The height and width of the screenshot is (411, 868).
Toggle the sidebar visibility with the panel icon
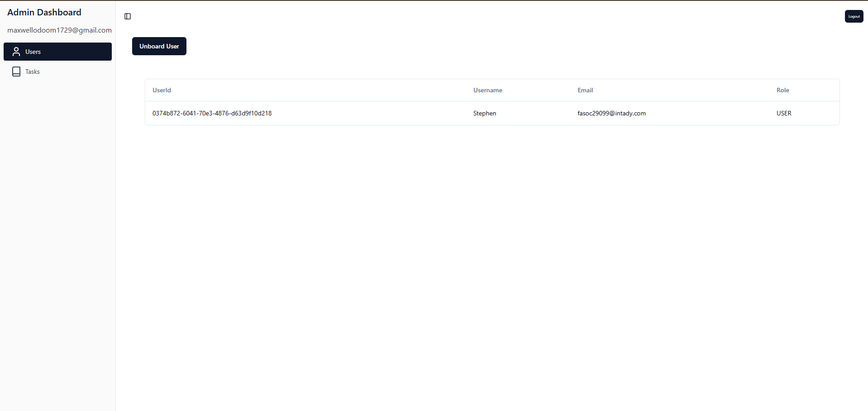pyautogui.click(x=127, y=16)
